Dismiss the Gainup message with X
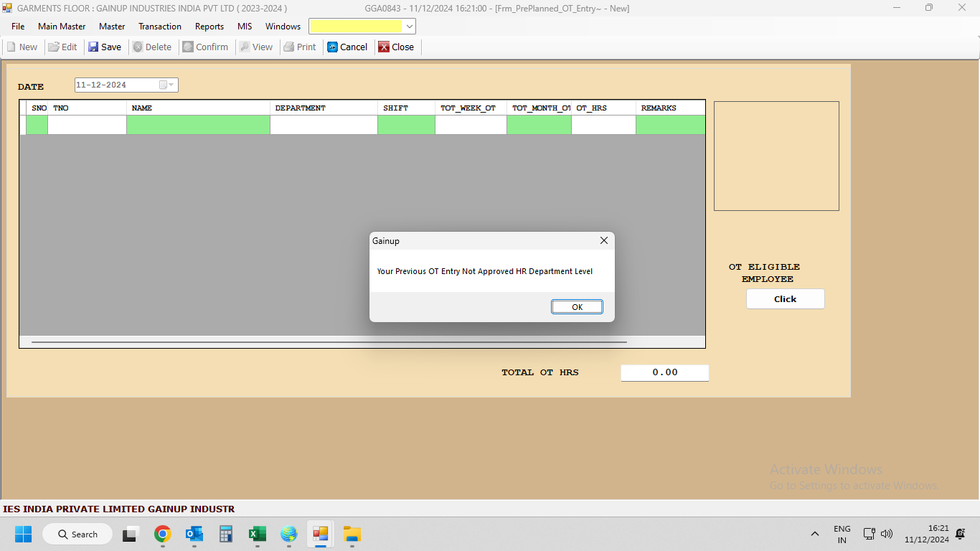980x551 pixels. 603,241
